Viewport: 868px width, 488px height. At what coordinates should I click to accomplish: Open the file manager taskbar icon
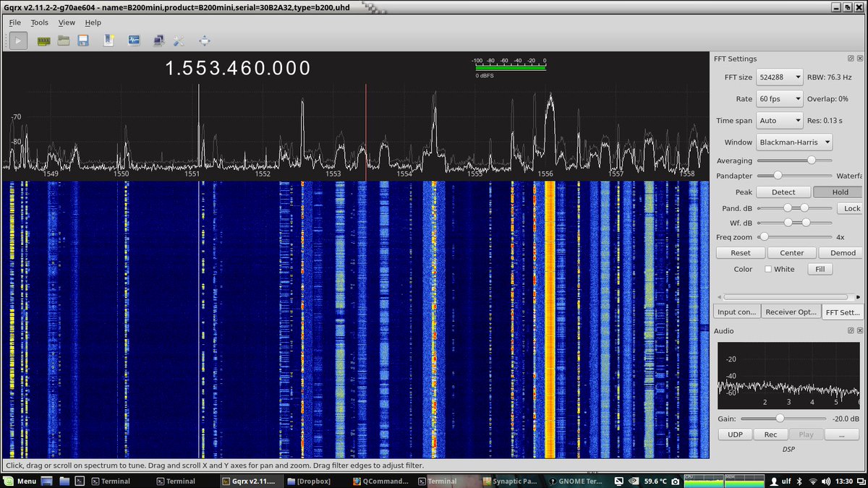tap(64, 481)
